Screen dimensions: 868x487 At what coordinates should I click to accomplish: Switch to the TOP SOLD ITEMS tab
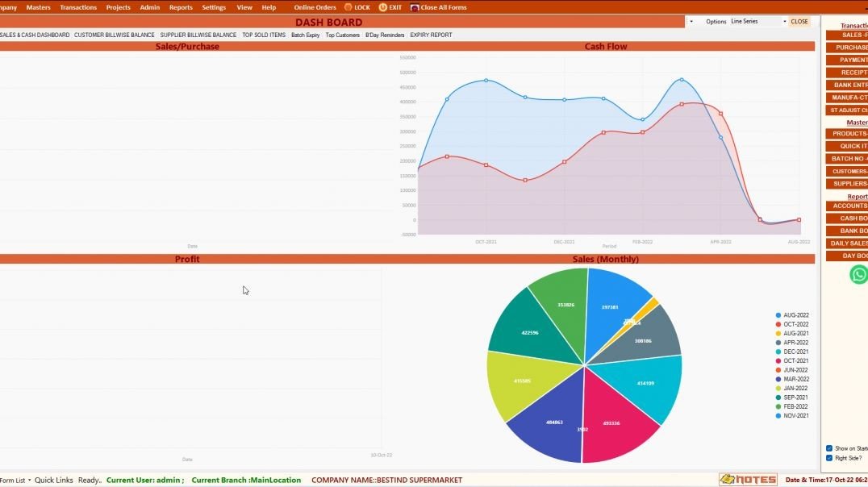click(264, 35)
